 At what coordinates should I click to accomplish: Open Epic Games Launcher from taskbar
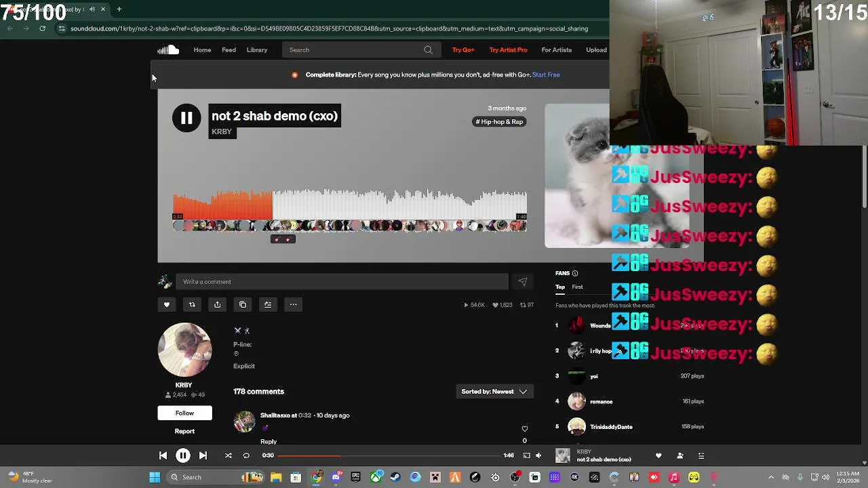pyautogui.click(x=355, y=477)
